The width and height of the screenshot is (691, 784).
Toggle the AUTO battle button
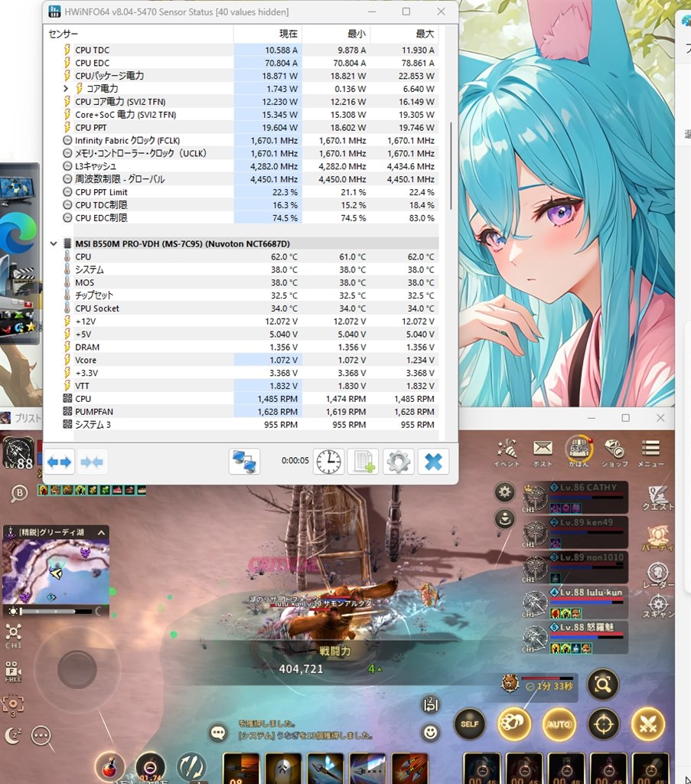pos(559,724)
